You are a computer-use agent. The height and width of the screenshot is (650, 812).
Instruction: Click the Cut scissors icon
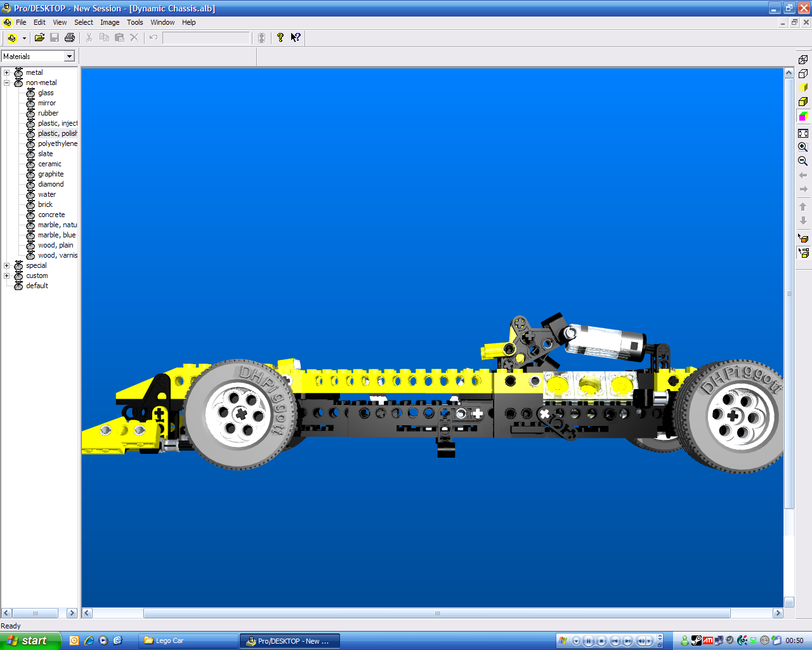pyautogui.click(x=89, y=38)
